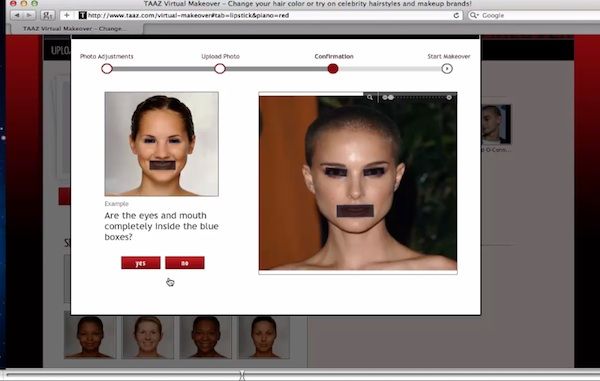600x381 pixels.
Task: Click the browser back arrow
Action: click(x=17, y=15)
